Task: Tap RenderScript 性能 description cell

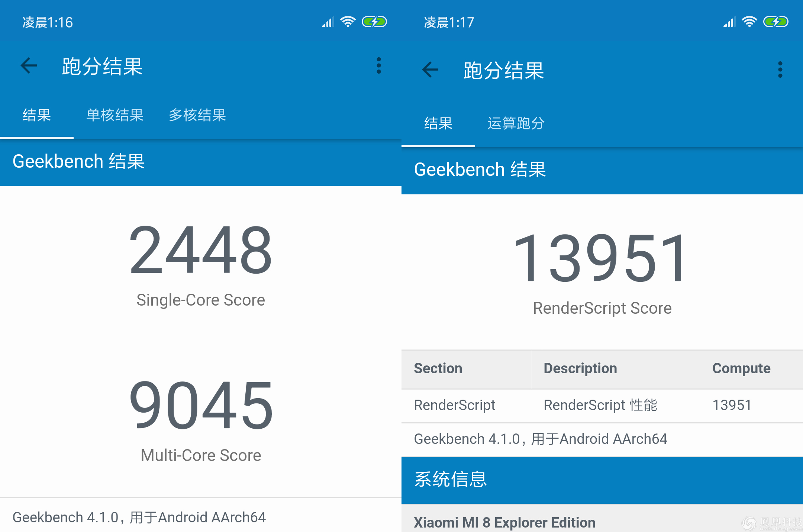Action: click(x=600, y=405)
